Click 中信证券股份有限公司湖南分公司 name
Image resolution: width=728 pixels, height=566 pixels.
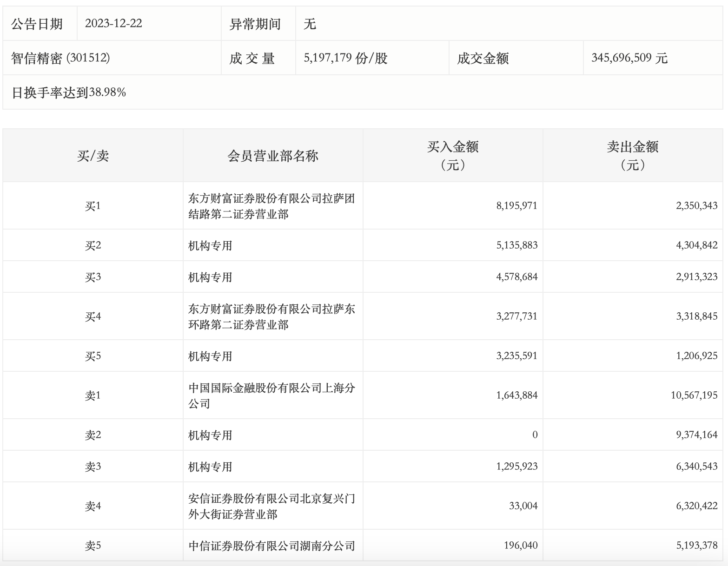271,546
